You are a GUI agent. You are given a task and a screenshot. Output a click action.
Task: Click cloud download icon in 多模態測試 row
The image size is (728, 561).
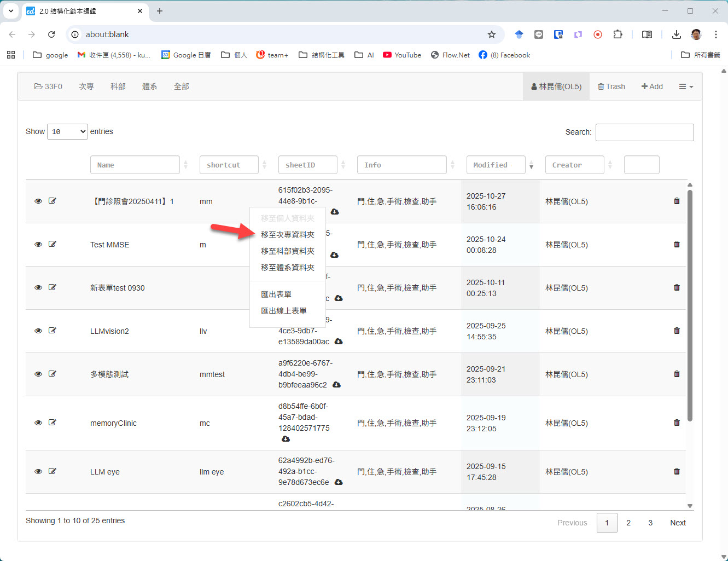click(x=336, y=385)
